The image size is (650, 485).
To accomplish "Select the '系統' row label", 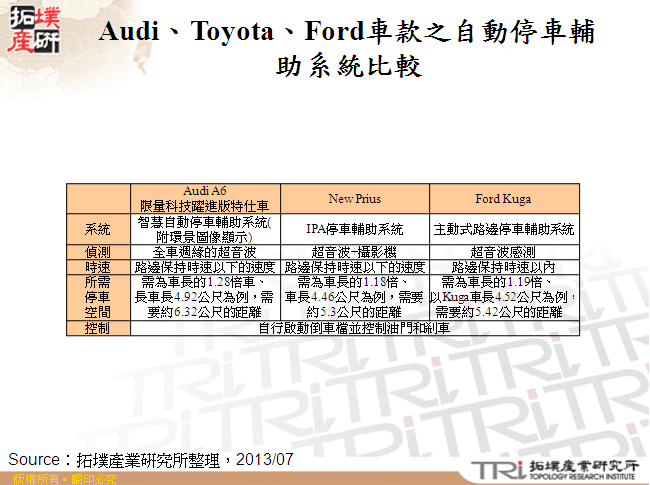I will click(98, 229).
